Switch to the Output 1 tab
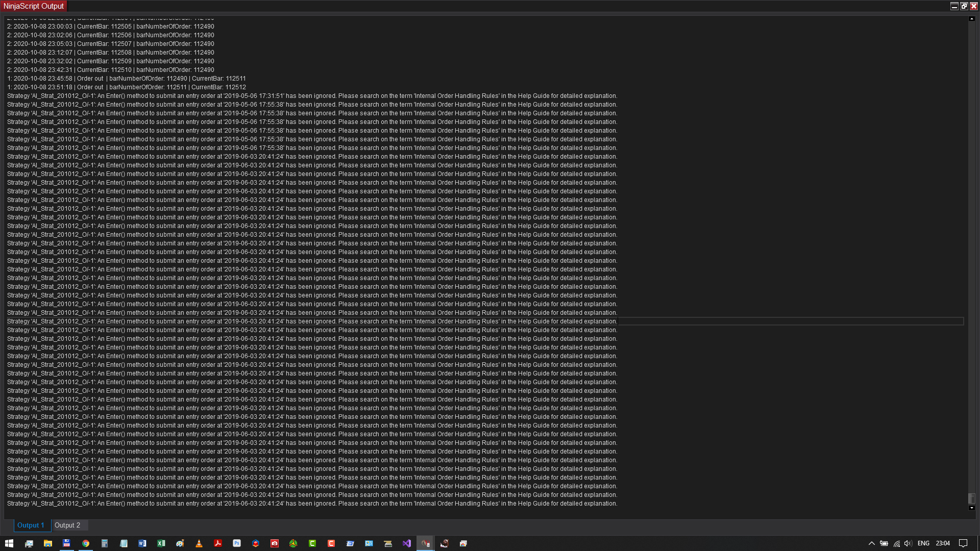This screenshot has width=980, height=551. point(31,525)
